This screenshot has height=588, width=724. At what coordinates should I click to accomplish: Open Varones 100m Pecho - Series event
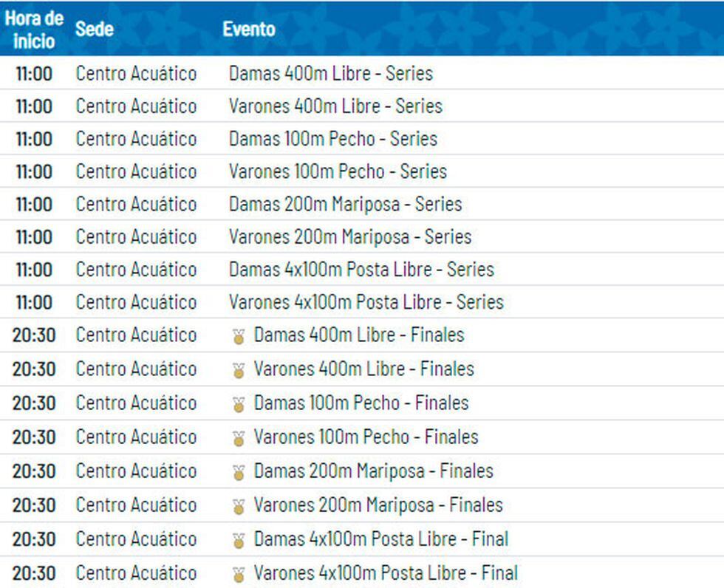(338, 171)
